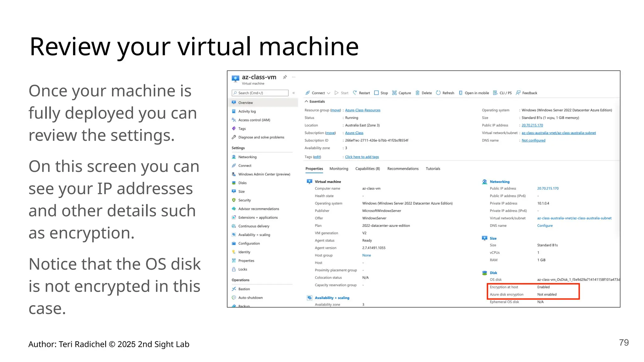Click the OS disk name az-class-vm_OsDisk
644x362 pixels.
pyautogui.click(x=578, y=280)
